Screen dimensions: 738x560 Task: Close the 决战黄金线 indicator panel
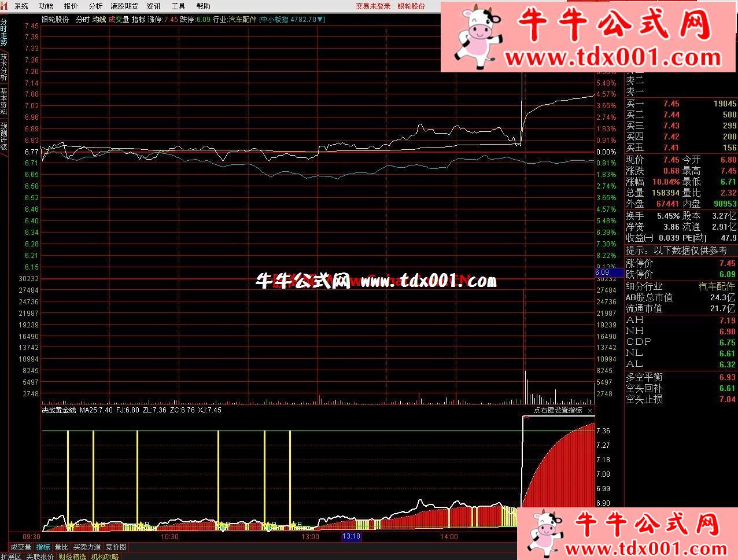click(589, 411)
